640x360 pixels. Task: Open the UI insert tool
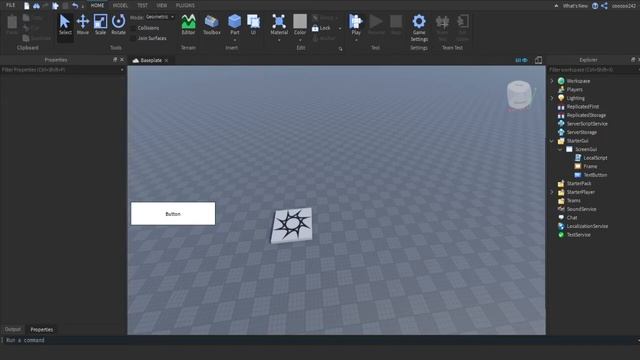coord(253,24)
